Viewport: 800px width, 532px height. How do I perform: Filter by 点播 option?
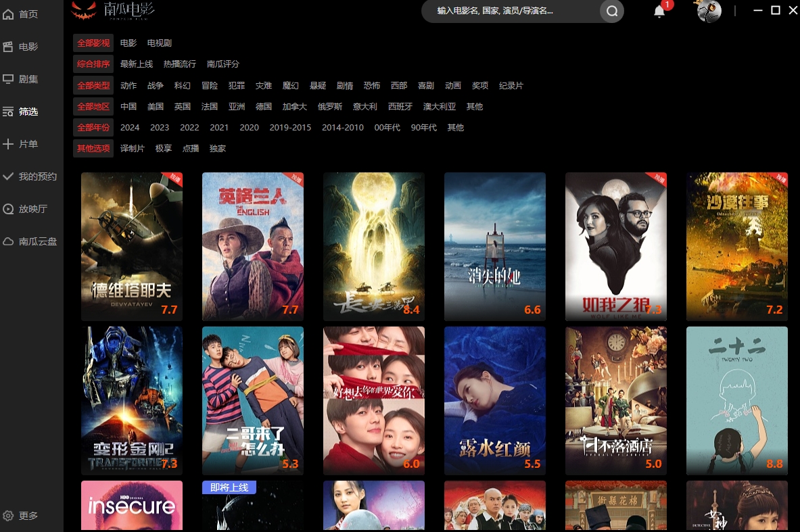pyautogui.click(x=191, y=149)
